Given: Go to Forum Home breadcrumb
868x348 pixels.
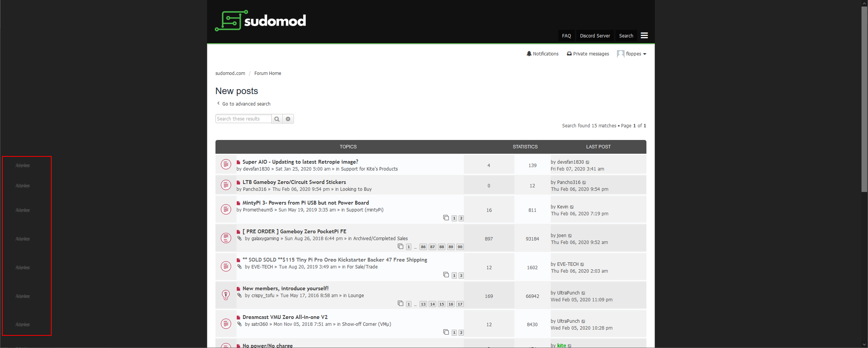Looking at the screenshot, I should click(268, 73).
